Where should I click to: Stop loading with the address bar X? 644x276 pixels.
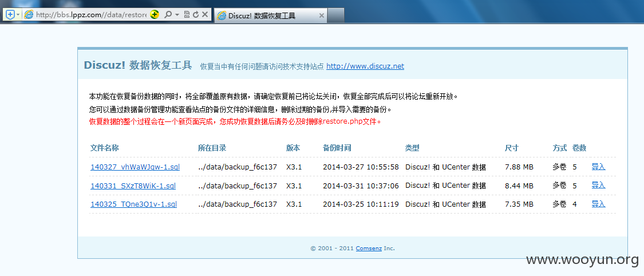(x=205, y=15)
